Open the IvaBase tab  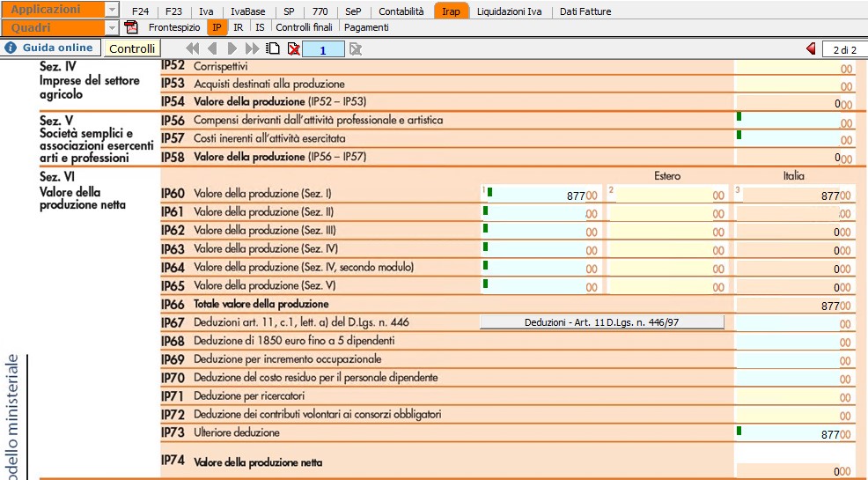248,11
